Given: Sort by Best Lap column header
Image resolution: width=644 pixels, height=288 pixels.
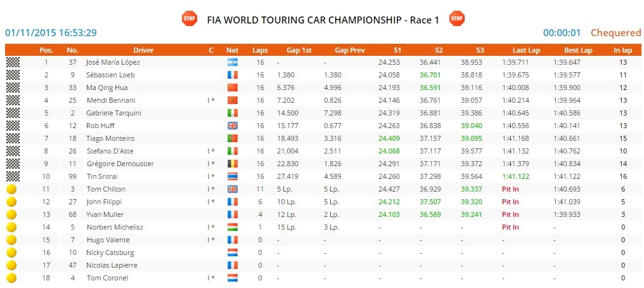Looking at the screenshot, I should [577, 49].
